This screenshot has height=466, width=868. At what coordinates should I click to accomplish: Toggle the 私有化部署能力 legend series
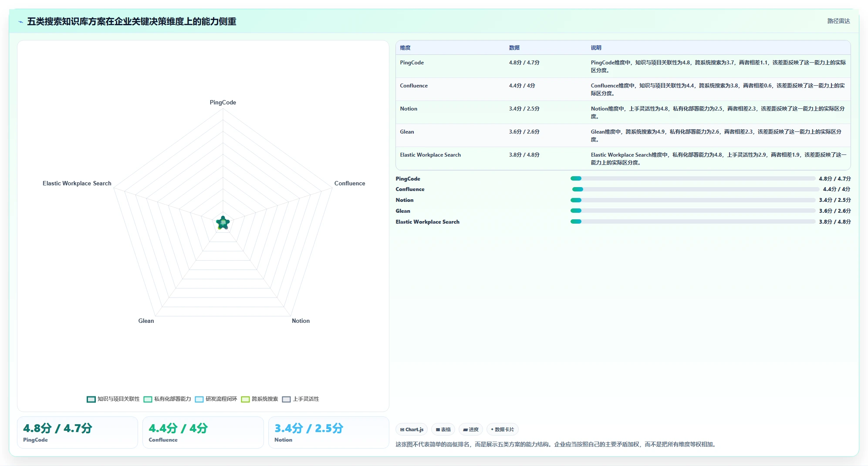167,399
